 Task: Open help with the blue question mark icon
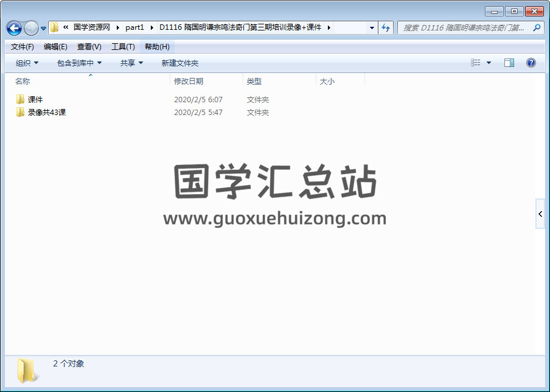pyautogui.click(x=531, y=63)
